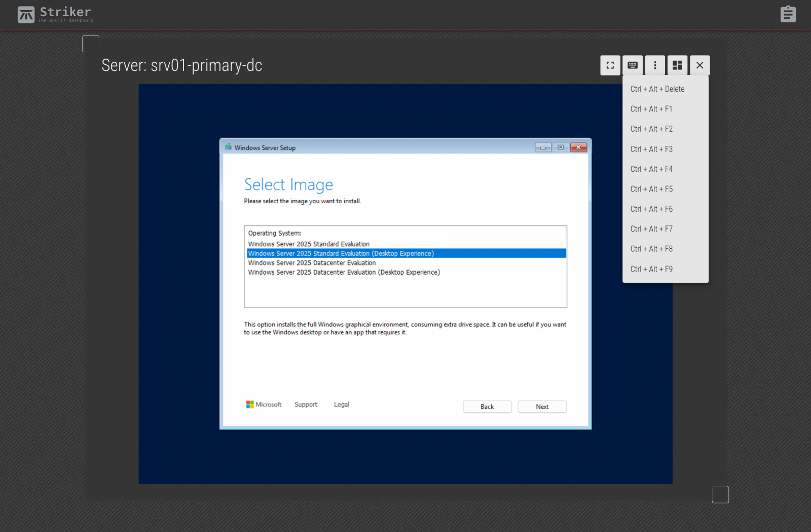Viewport: 811px width, 532px height.
Task: Send the Ctrl + Alt + F5 combination
Action: click(651, 189)
